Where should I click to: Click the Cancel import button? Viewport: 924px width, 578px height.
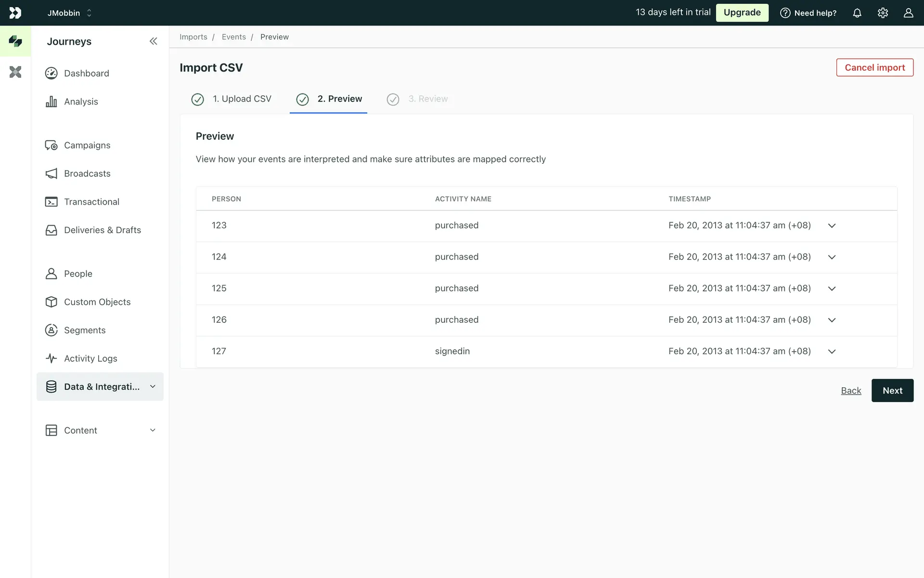point(874,67)
